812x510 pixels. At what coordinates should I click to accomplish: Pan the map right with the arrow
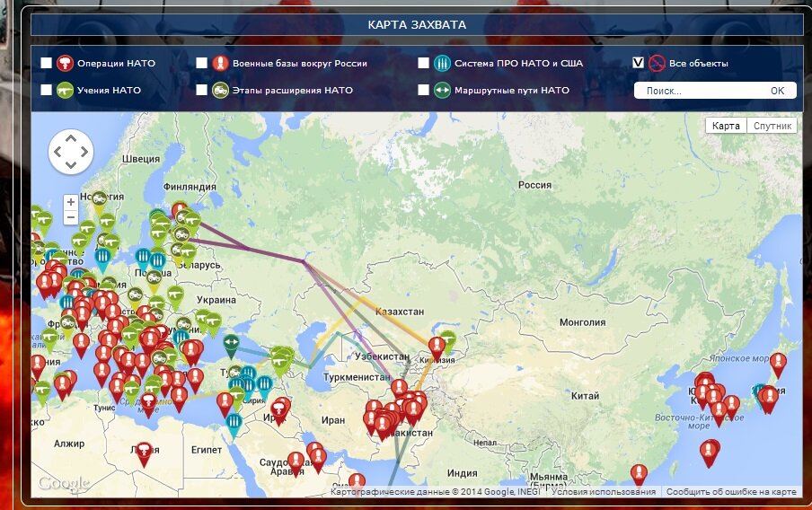84,152
